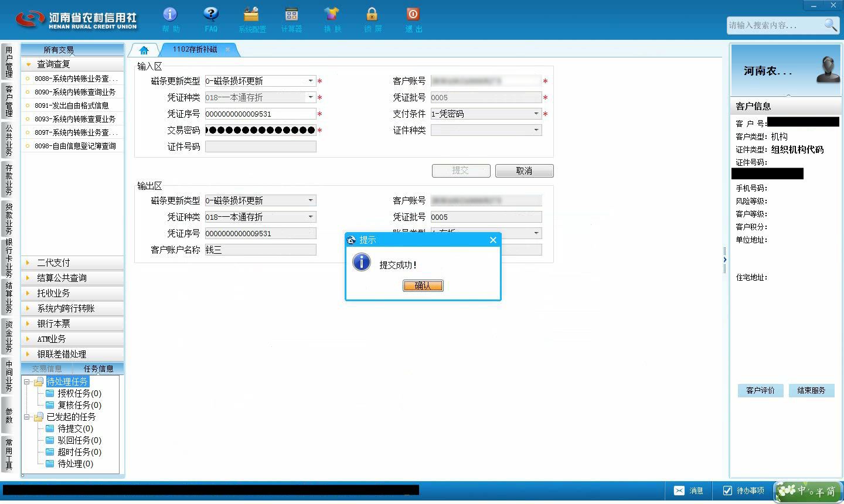The width and height of the screenshot is (844, 504).
Task: Click the 交易密码 password field
Action: point(260,130)
